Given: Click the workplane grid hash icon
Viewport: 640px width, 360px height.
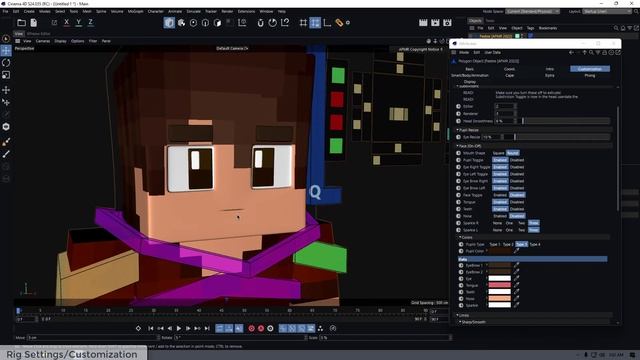Looking at the screenshot, I should (x=303, y=23).
